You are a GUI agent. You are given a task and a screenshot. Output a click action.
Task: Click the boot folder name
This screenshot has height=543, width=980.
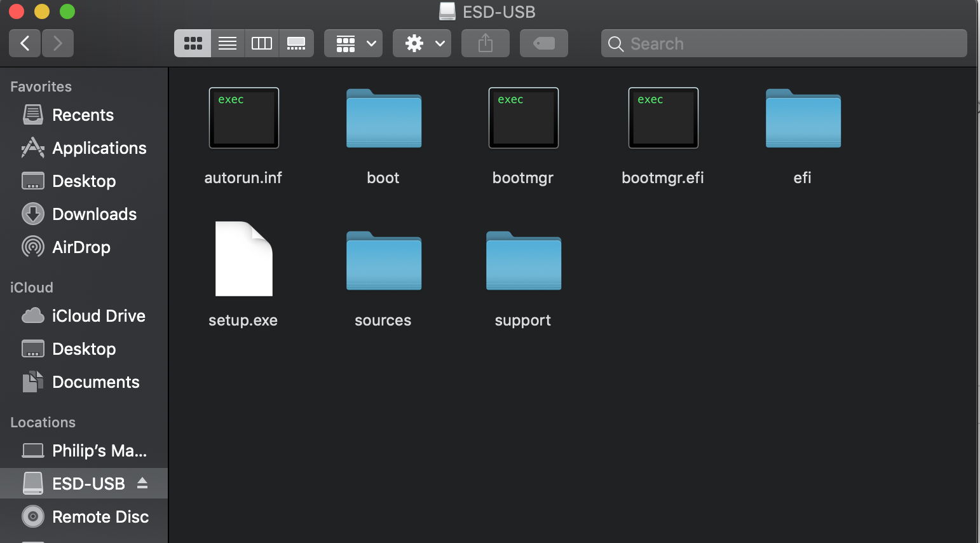tap(383, 178)
